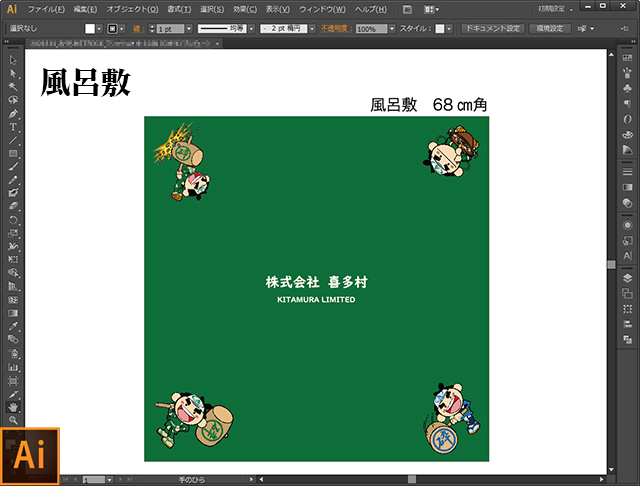Click the ドキュメント設定 button
Viewport: 640px width, 486px height.
tap(492, 29)
